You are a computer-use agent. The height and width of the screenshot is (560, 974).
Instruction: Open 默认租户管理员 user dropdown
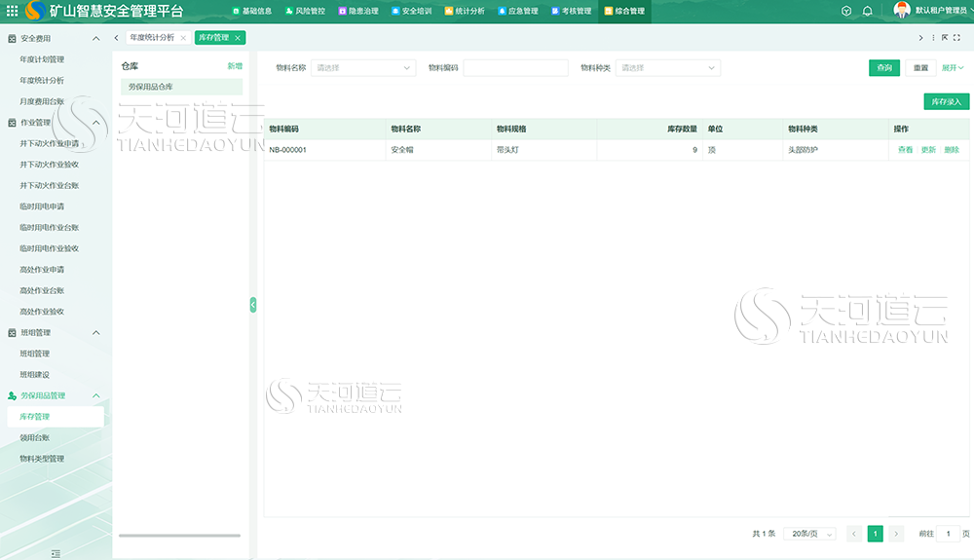941,11
